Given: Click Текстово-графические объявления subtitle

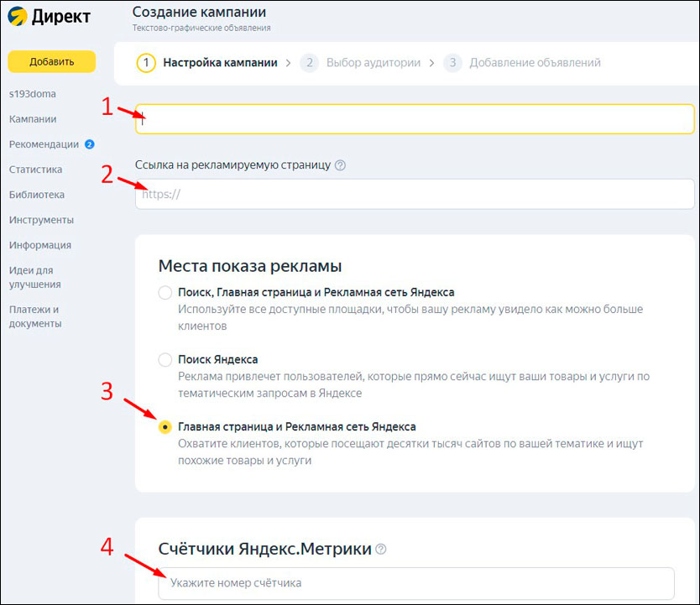Looking at the screenshot, I should (x=201, y=28).
